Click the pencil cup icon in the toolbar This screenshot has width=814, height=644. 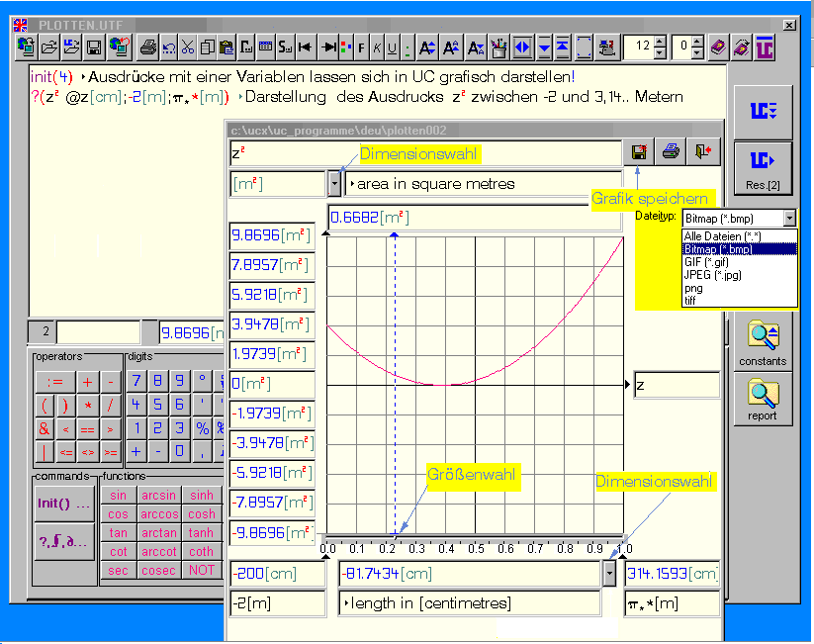coord(498,47)
